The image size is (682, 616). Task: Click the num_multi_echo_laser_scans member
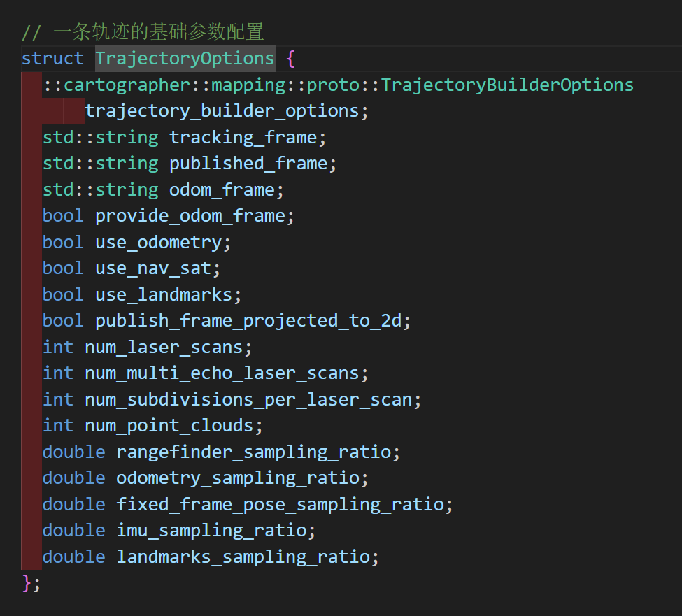222,373
